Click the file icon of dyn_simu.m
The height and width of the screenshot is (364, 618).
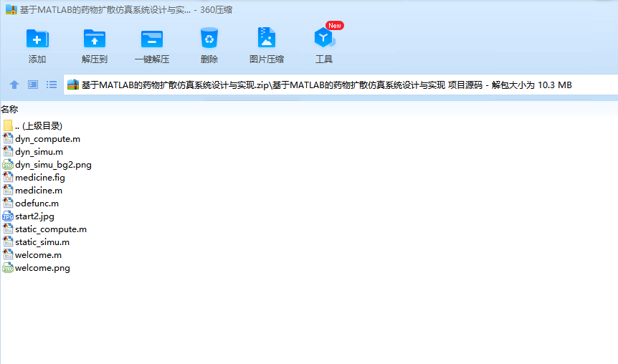pyautogui.click(x=8, y=151)
